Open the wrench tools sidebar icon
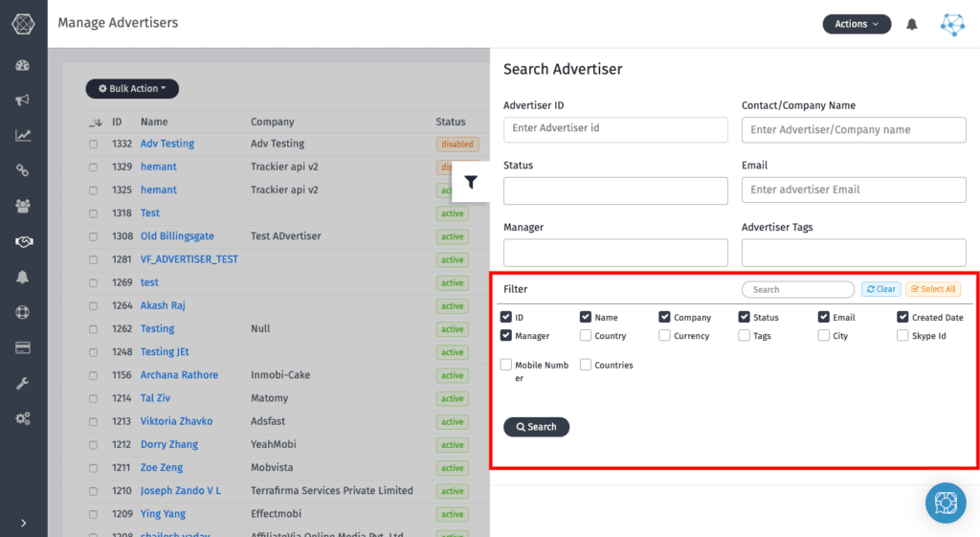The image size is (980, 537). (x=23, y=383)
